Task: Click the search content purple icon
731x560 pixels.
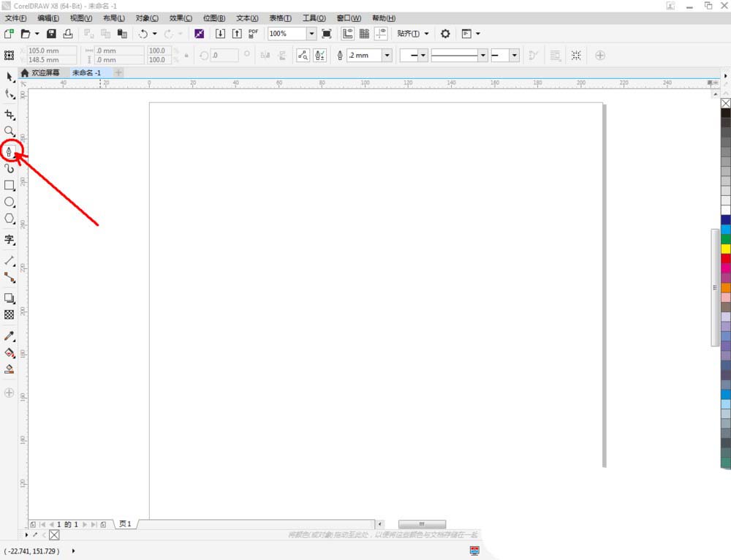Action: coord(199,34)
